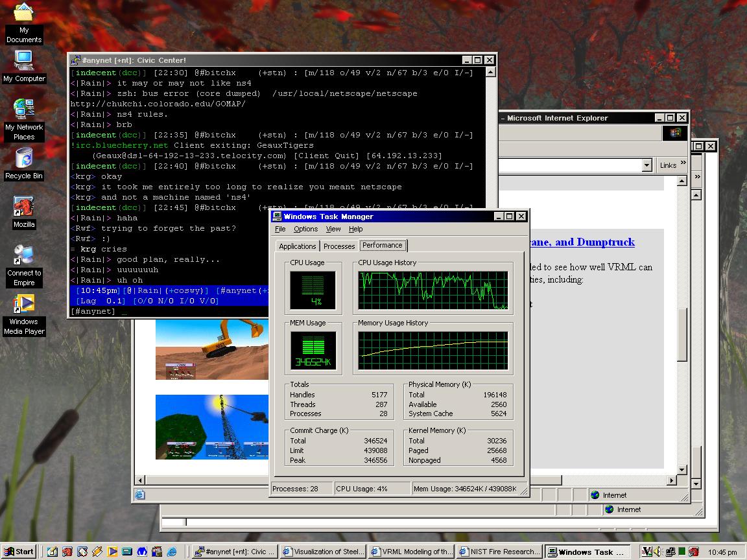
Task: Launch the Mozilla desktop shortcut
Action: (24, 213)
